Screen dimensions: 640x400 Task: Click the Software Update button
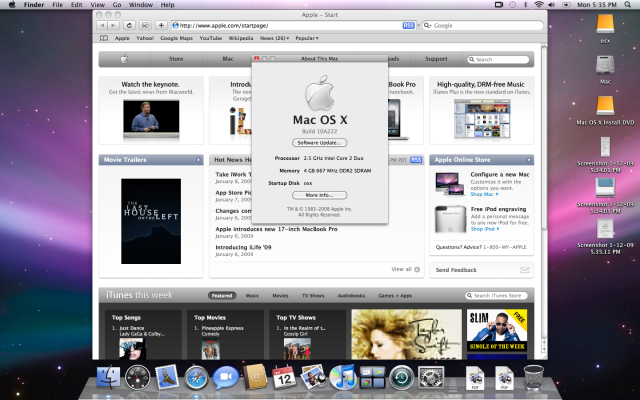(x=320, y=143)
